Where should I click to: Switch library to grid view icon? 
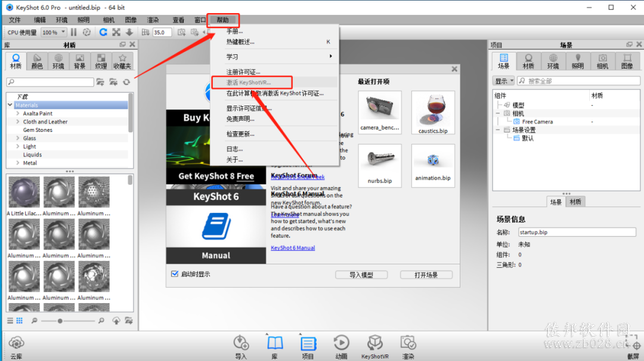(x=19, y=320)
